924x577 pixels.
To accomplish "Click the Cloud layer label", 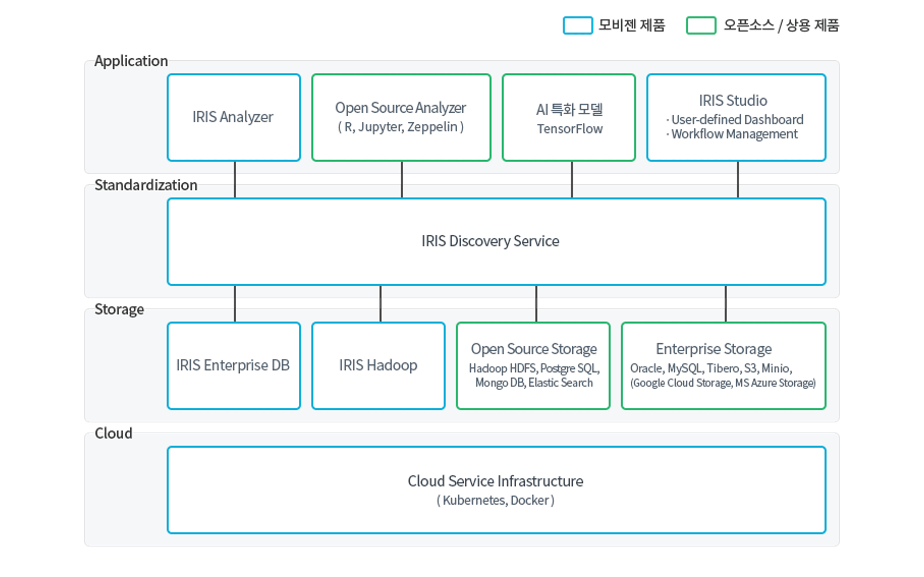I will click(113, 433).
